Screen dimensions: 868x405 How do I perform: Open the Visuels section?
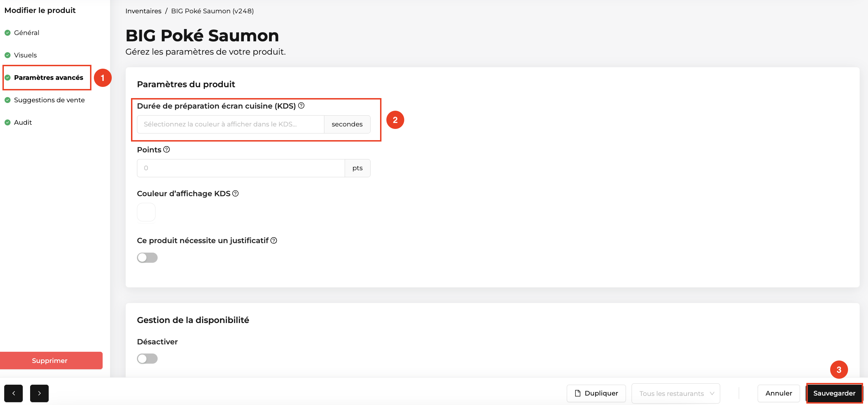click(25, 55)
